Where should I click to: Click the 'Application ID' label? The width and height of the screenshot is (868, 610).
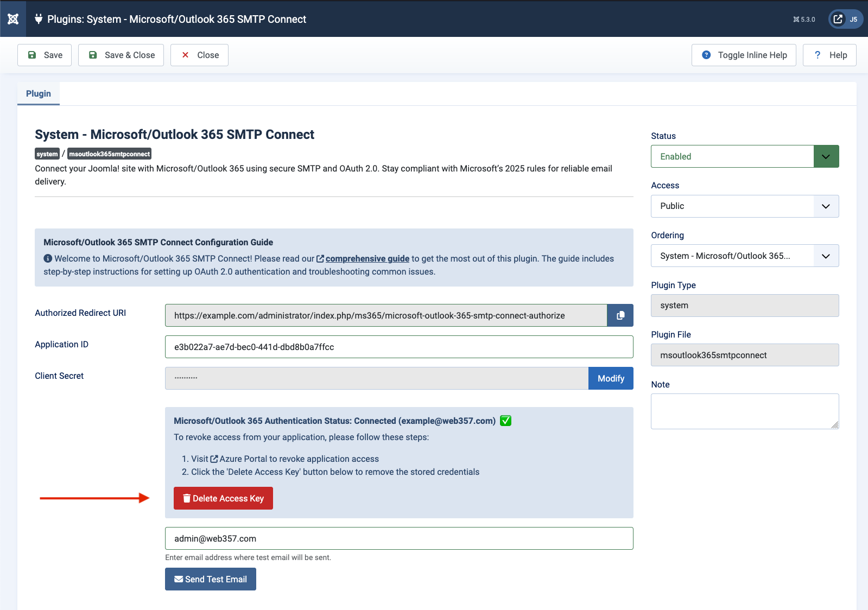pos(61,345)
